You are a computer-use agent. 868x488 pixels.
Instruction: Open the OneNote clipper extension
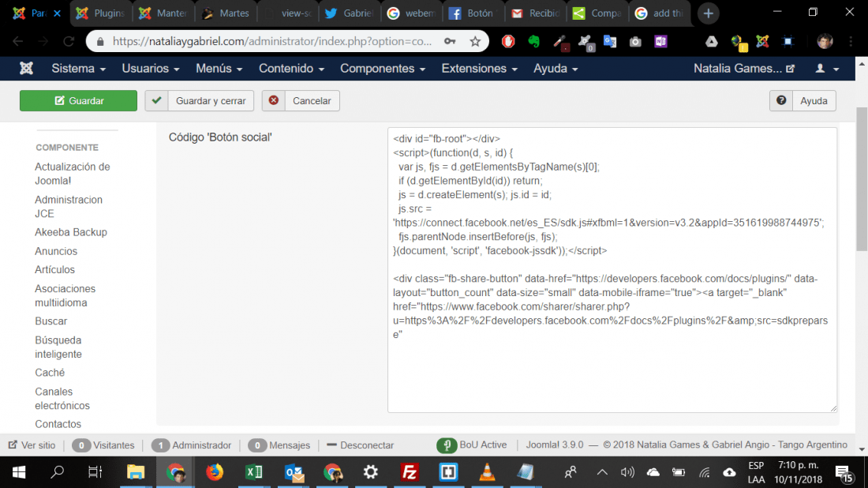tap(661, 42)
